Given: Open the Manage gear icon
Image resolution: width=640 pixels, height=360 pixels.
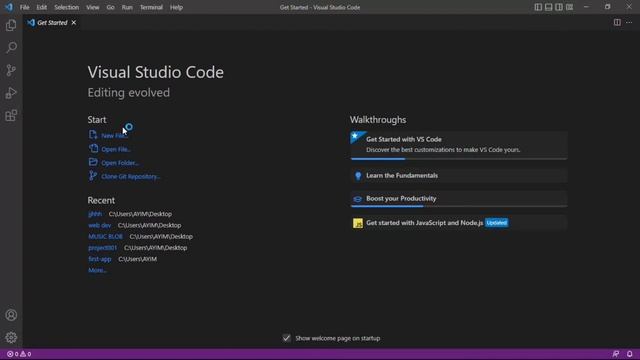Looking at the screenshot, I should click(11, 338).
